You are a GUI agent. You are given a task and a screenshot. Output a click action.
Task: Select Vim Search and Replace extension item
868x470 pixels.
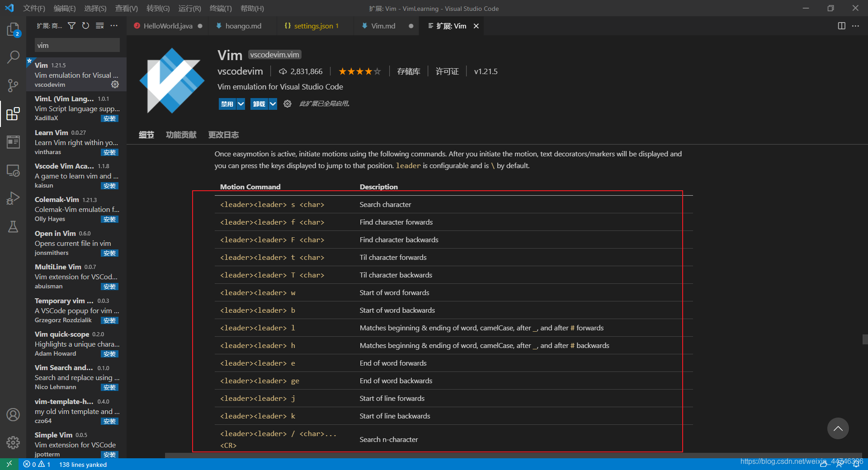76,377
